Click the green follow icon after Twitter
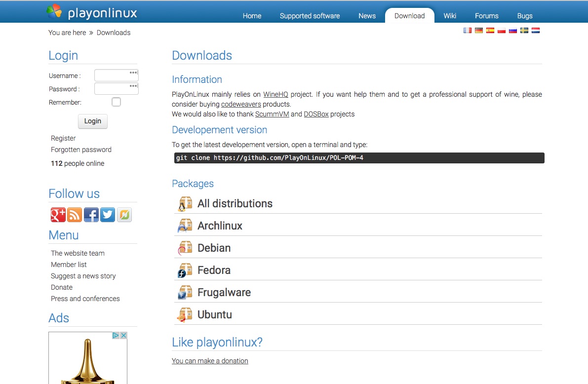 pos(124,215)
